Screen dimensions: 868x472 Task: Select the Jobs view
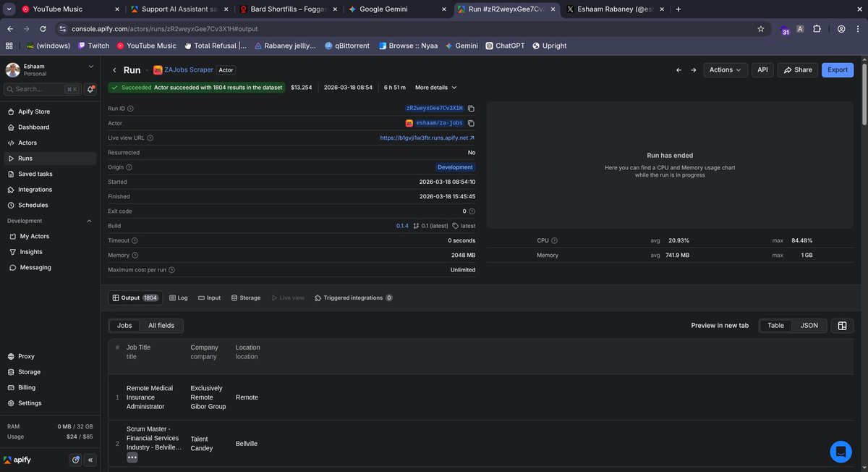124,326
